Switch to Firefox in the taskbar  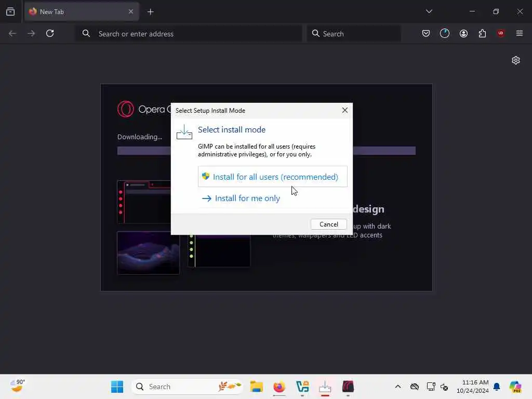pos(279,387)
